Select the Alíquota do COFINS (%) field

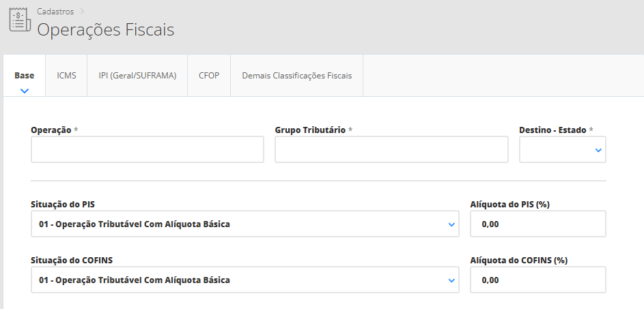tap(538, 280)
